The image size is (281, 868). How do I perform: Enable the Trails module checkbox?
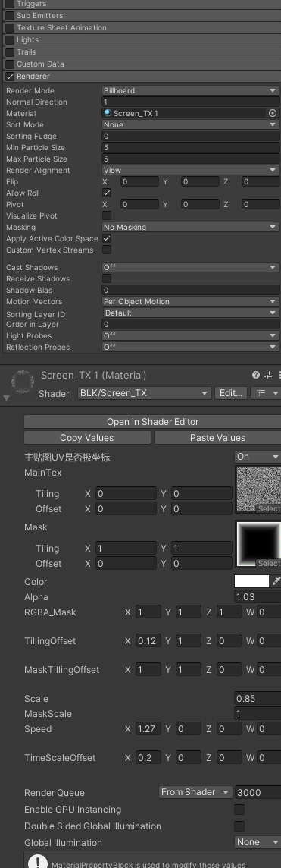coord(10,52)
